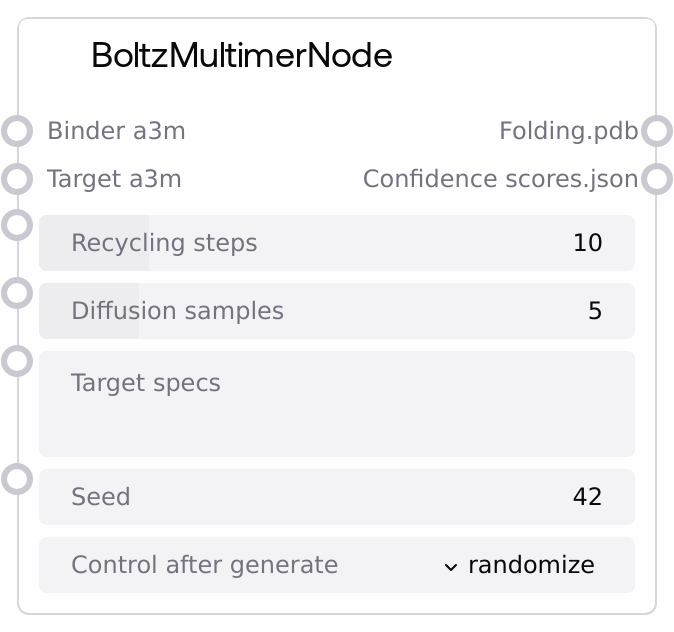Click the Confidence scores.json output socket

tap(656, 179)
